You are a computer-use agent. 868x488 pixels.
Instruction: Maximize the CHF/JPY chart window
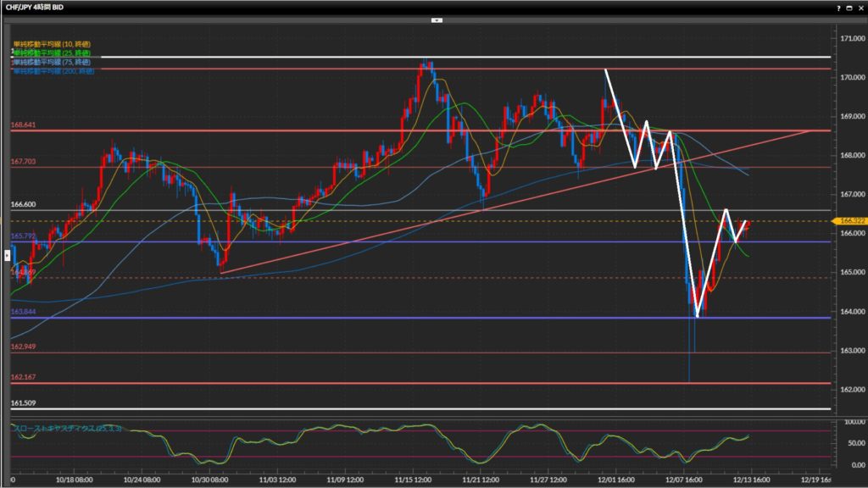point(849,7)
